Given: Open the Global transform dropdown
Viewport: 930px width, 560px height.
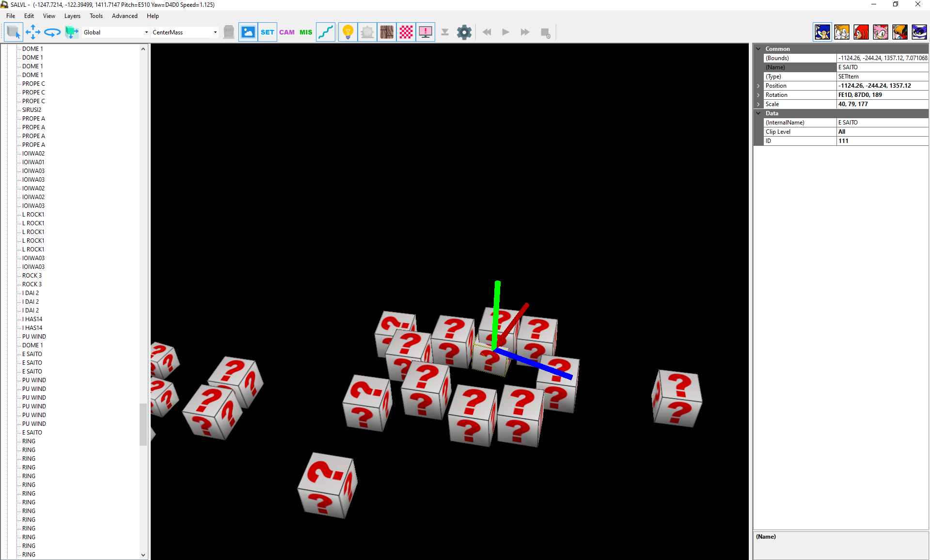Looking at the screenshot, I should pyautogui.click(x=115, y=32).
